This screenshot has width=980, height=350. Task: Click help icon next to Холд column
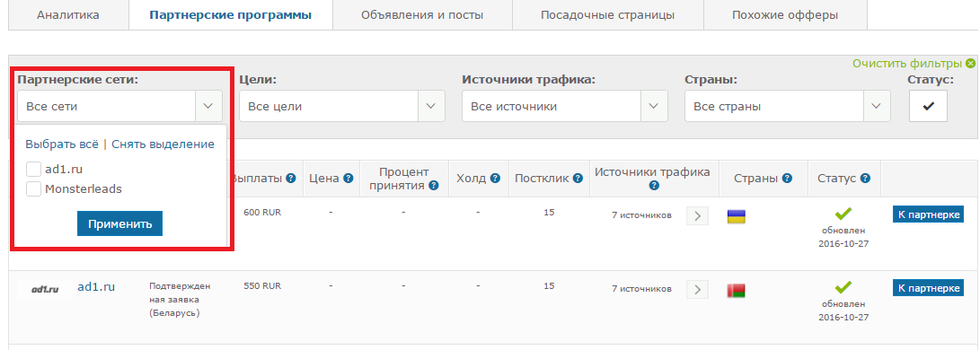pyautogui.click(x=495, y=179)
